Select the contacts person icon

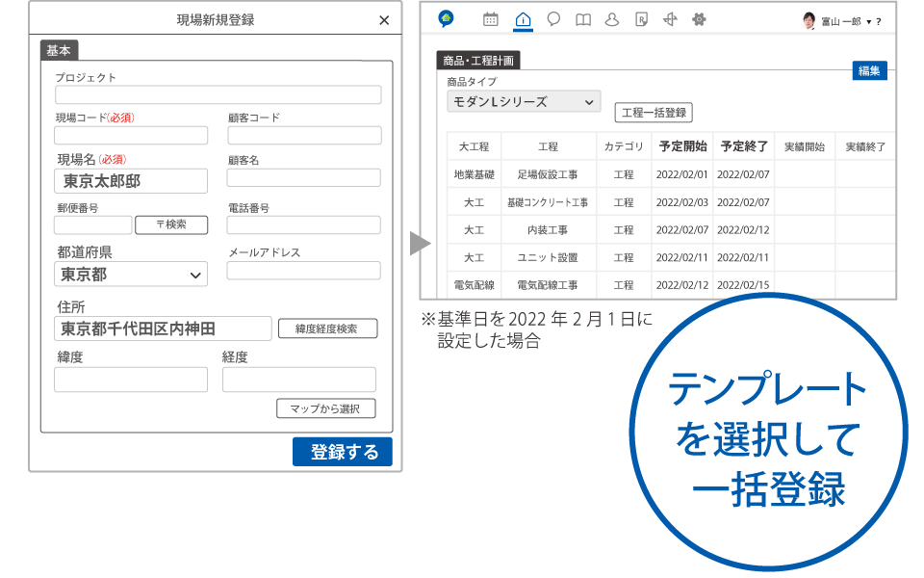612,19
